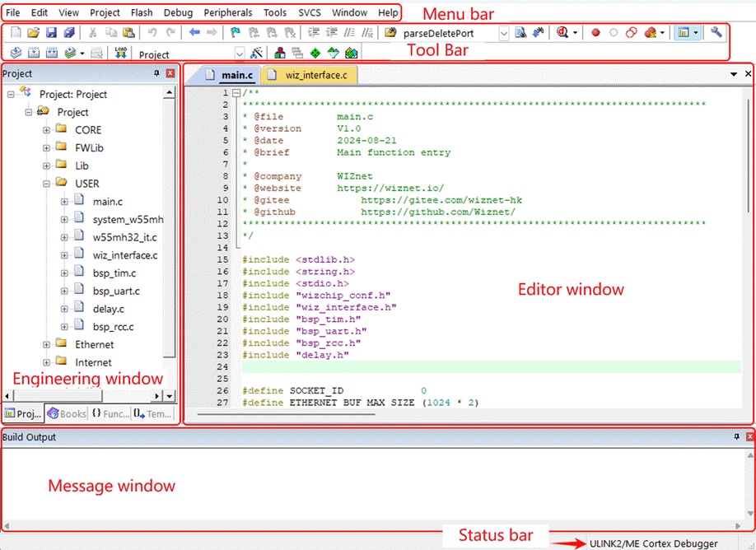The width and height of the screenshot is (756, 550).
Task: Open the File menu
Action: coord(12,12)
